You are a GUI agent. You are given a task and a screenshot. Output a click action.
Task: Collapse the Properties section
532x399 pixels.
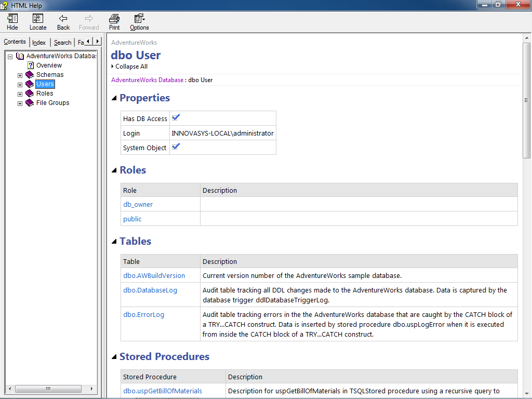coord(114,98)
